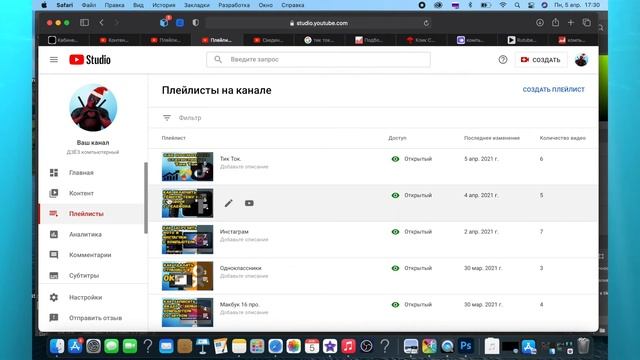Open Photoshop from the Dock
640x360 pixels.
point(466,346)
